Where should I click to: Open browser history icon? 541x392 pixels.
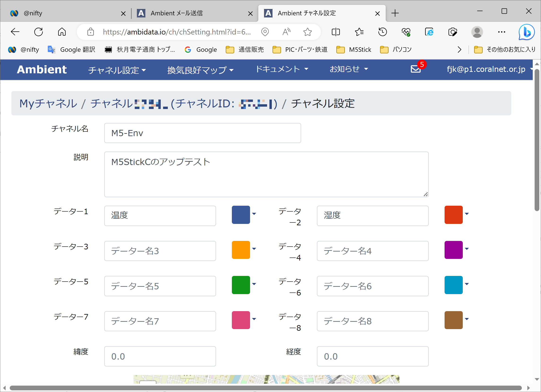point(383,32)
